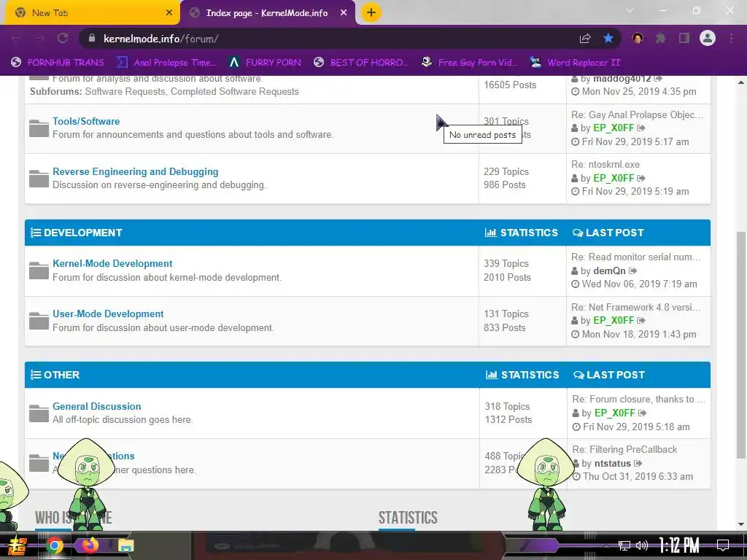The height and width of the screenshot is (560, 747).
Task: Open the Chrome profile avatar icon
Action: click(708, 38)
